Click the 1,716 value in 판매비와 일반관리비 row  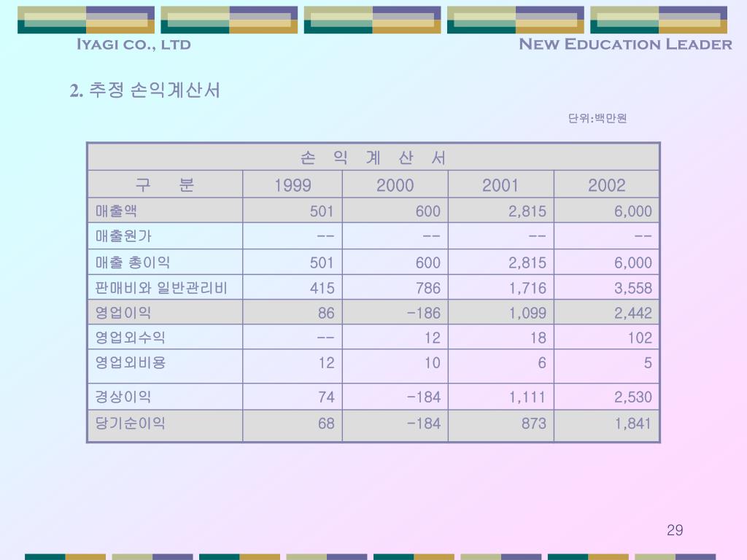527,288
